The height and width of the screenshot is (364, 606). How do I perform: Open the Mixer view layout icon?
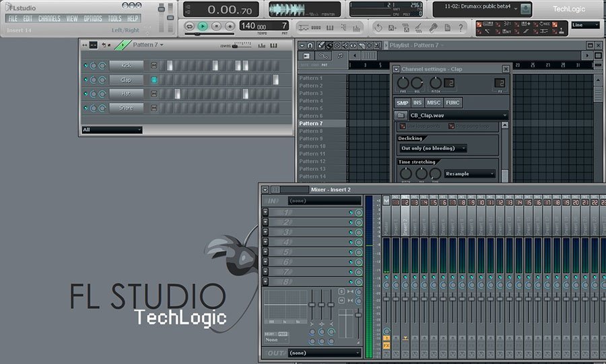(x=275, y=190)
